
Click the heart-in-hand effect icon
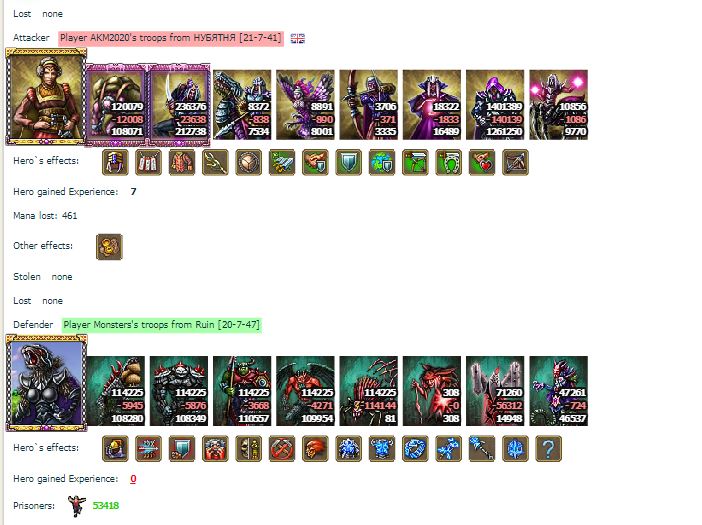(x=482, y=162)
